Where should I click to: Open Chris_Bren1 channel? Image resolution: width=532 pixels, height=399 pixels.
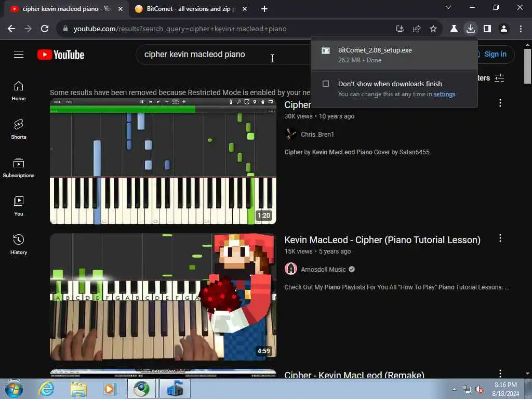[317, 135]
